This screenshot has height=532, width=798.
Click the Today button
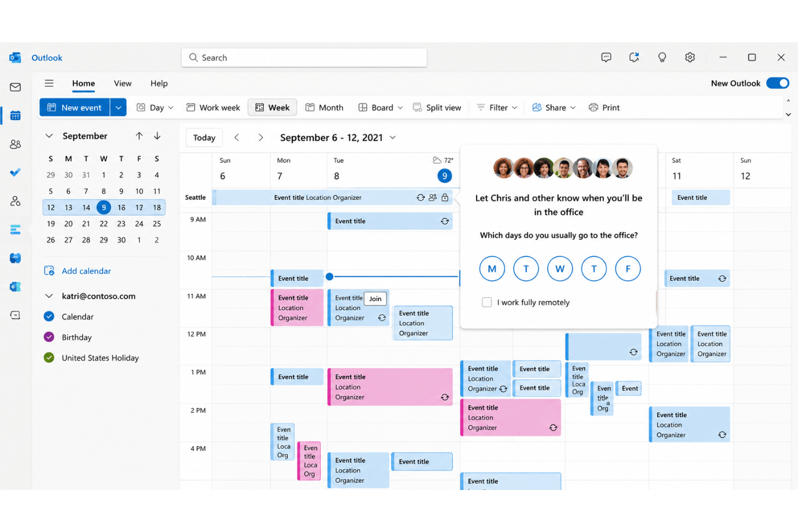click(x=204, y=137)
